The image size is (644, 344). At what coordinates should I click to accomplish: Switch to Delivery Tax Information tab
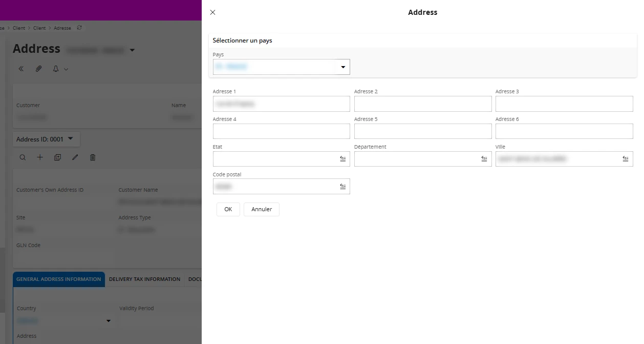pyautogui.click(x=145, y=279)
